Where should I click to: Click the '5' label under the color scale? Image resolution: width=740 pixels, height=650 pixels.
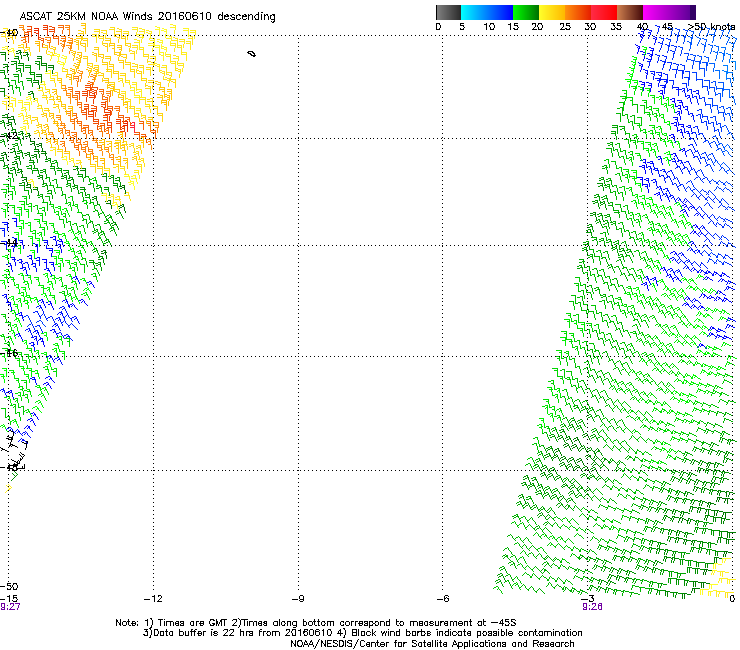point(462,27)
